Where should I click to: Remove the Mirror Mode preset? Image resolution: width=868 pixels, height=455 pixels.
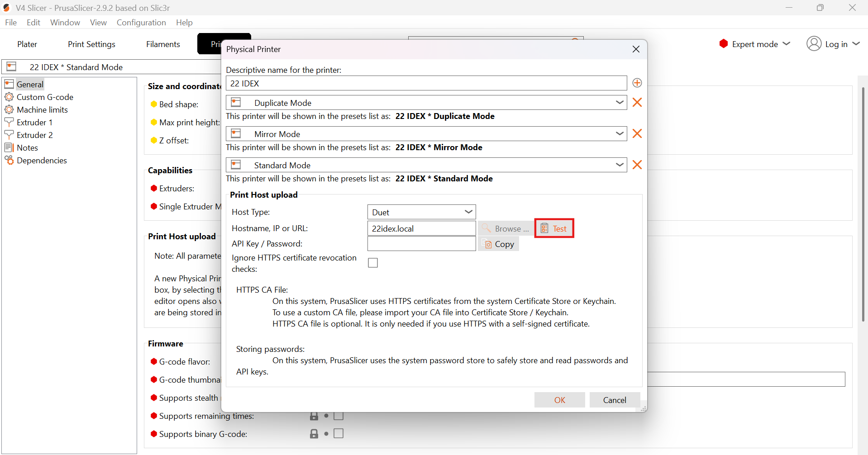pos(637,133)
